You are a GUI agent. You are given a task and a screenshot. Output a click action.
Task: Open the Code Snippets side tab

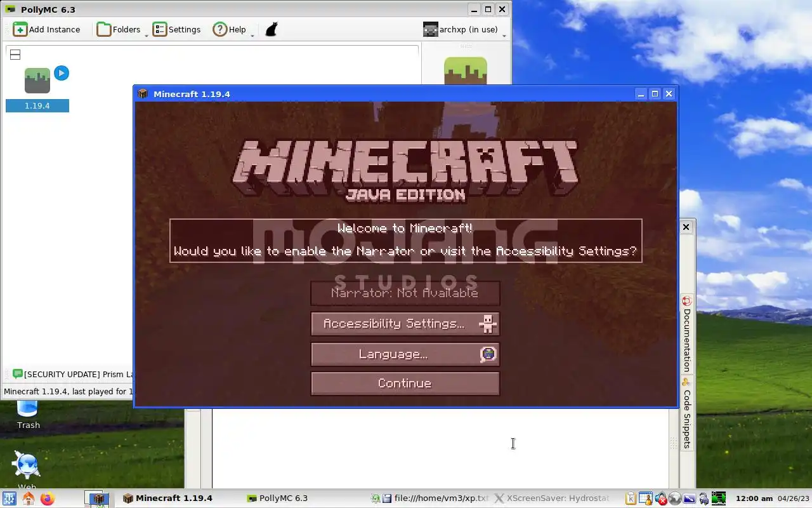click(686, 413)
